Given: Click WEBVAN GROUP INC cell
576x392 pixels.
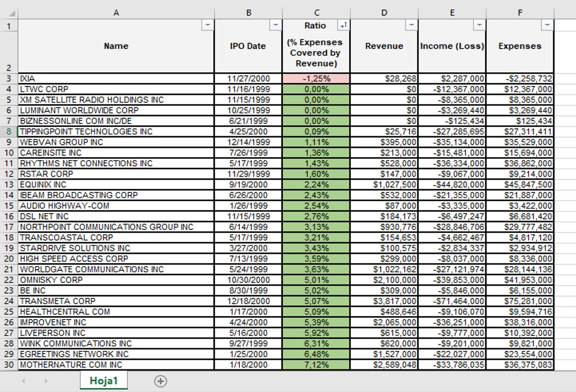Looking at the screenshot, I should 116,142.
